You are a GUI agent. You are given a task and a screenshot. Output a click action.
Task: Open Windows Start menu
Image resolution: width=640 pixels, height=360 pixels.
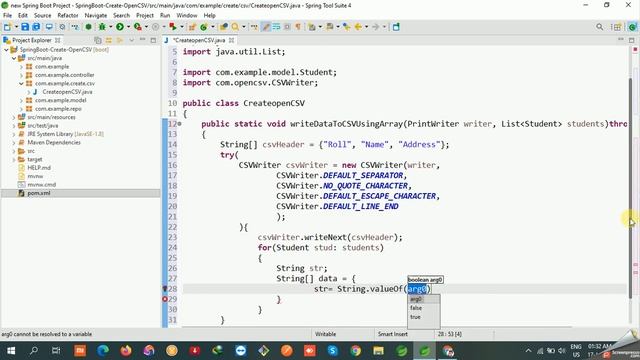coord(11,351)
